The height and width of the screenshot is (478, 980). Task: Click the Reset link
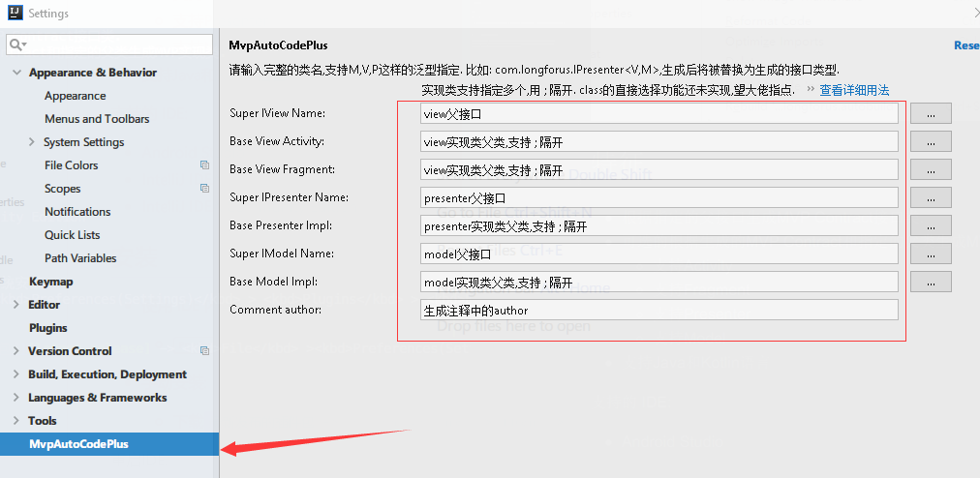(x=966, y=45)
